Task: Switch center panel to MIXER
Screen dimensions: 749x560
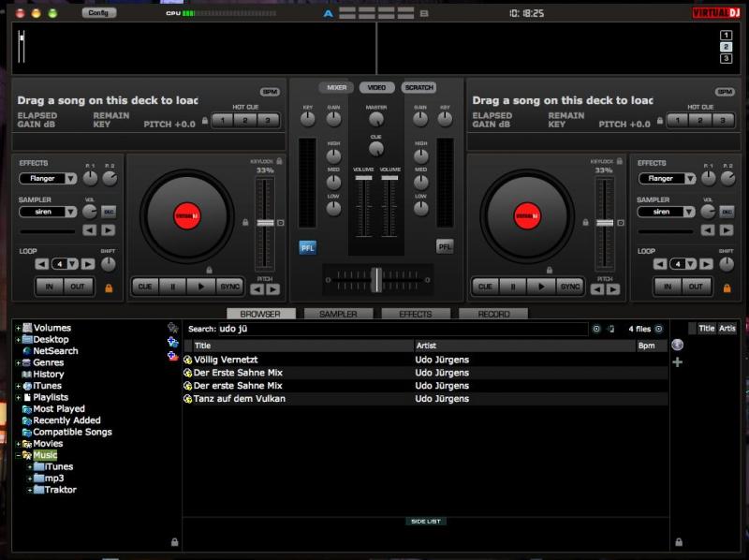Action: click(337, 87)
